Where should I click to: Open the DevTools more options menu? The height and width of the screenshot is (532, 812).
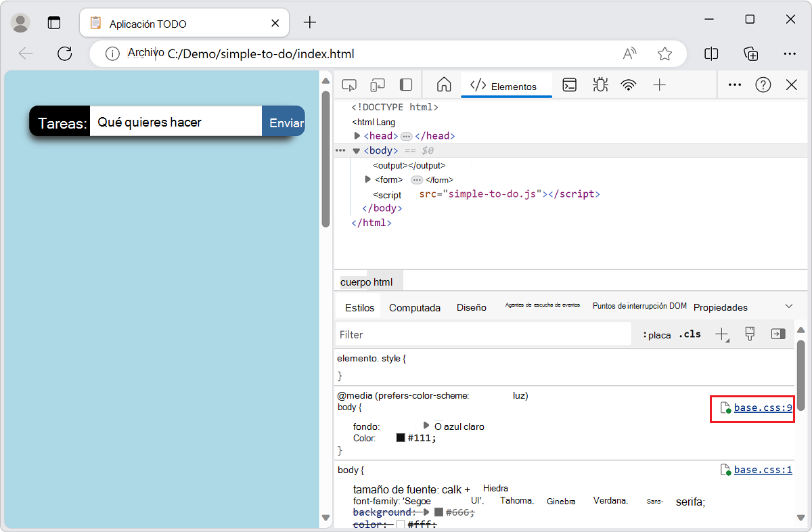pos(735,85)
